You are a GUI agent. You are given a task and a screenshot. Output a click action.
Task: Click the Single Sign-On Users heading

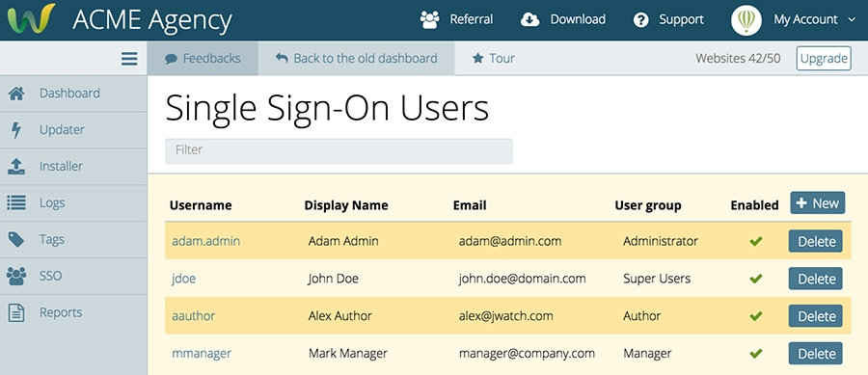327,108
